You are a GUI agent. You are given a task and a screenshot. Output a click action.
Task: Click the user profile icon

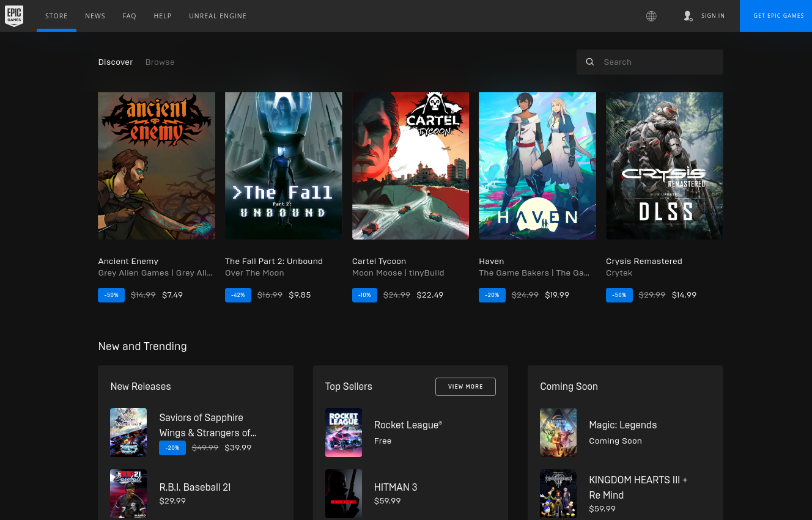click(688, 16)
